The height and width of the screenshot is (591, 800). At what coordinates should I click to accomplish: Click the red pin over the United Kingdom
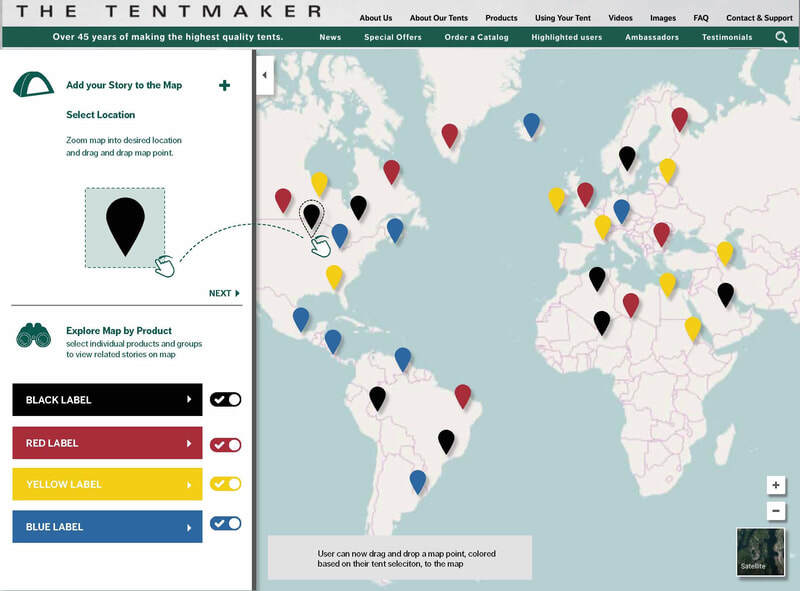pos(585,194)
